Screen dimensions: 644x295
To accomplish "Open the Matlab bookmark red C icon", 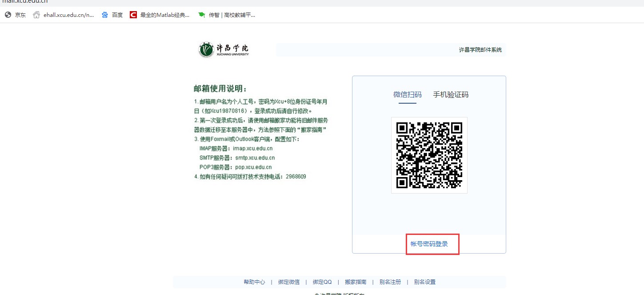I will [133, 15].
